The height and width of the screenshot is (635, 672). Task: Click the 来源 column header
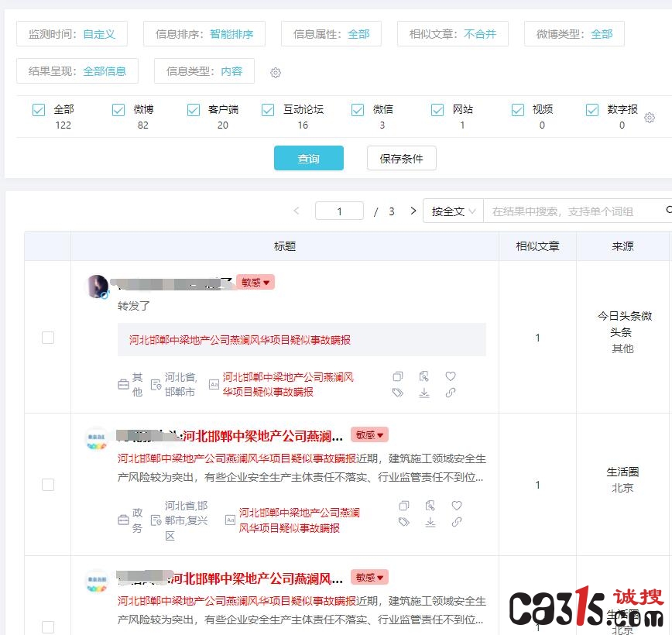[622, 246]
